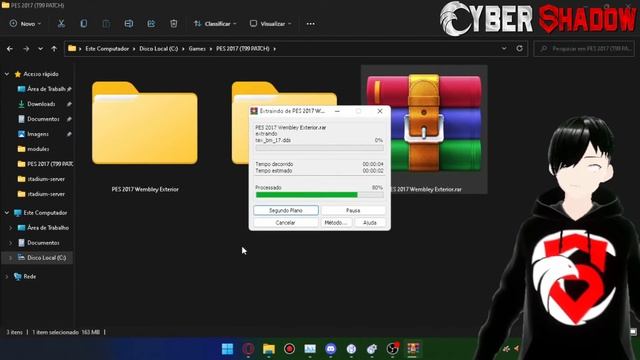This screenshot has height=360, width=640.
Task: Click the green Processado progress bar
Action: coord(320,195)
